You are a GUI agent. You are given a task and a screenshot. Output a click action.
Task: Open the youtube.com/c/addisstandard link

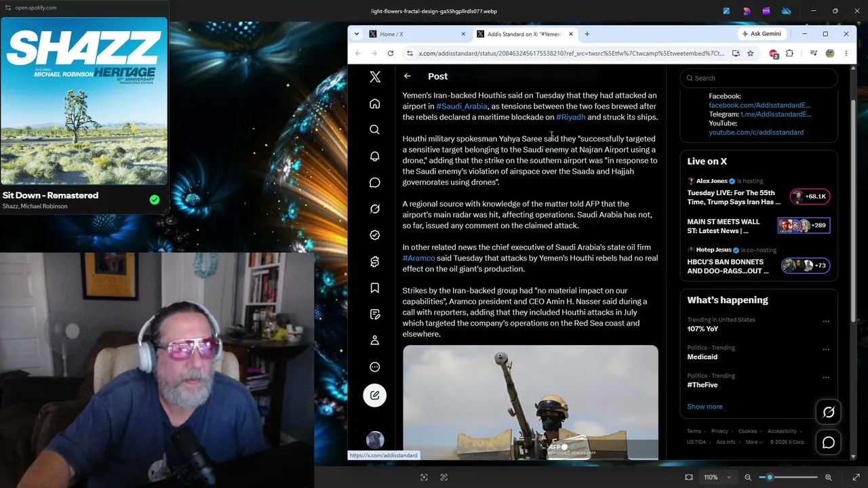[x=756, y=132]
